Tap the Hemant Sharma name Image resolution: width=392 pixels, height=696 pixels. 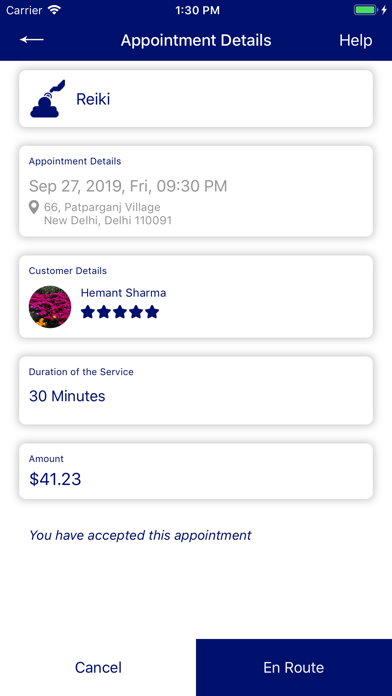click(x=123, y=293)
